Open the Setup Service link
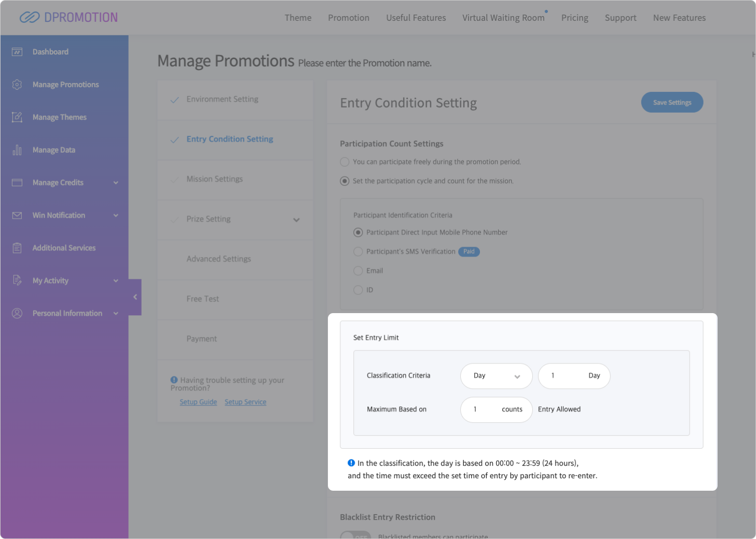This screenshot has height=539, width=756. click(245, 402)
